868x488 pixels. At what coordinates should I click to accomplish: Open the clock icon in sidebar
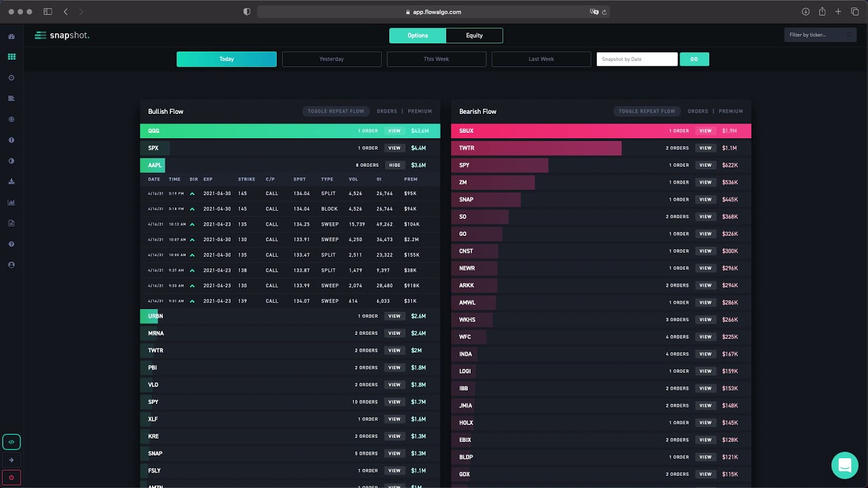click(x=12, y=78)
